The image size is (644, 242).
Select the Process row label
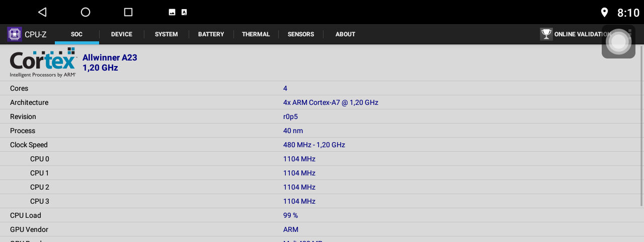tap(23, 131)
